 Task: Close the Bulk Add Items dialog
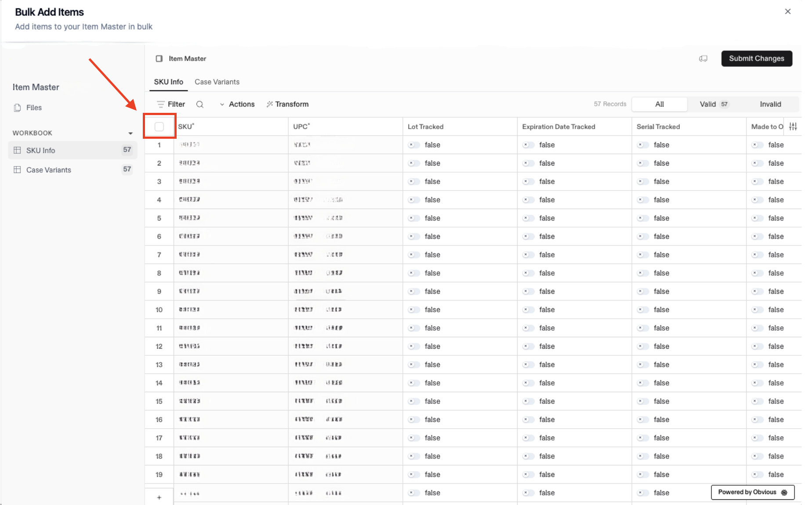coord(788,11)
